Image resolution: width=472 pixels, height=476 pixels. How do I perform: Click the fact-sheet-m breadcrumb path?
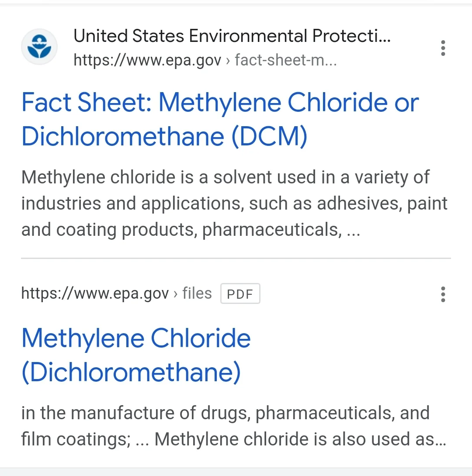285,60
